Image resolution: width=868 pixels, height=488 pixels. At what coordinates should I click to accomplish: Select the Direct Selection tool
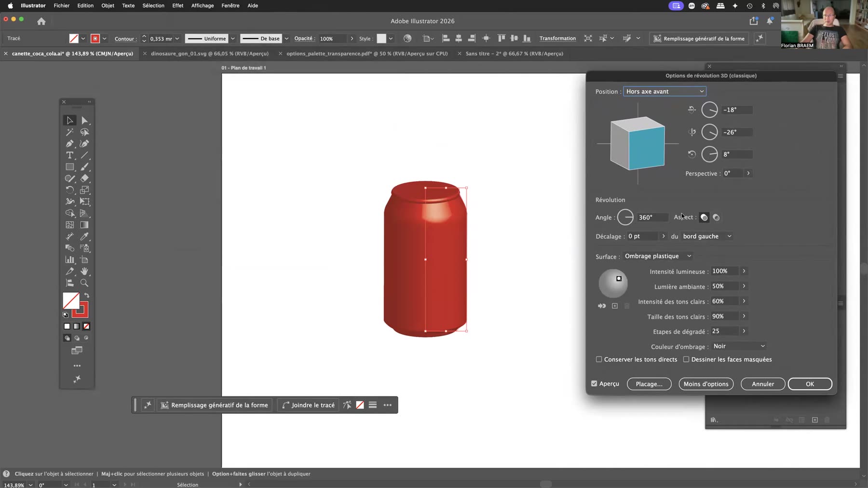[x=85, y=121]
